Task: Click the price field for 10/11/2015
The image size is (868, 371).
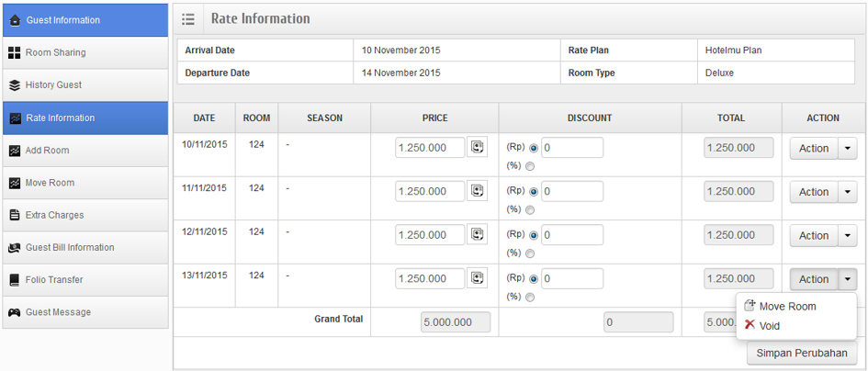Action: click(x=430, y=148)
